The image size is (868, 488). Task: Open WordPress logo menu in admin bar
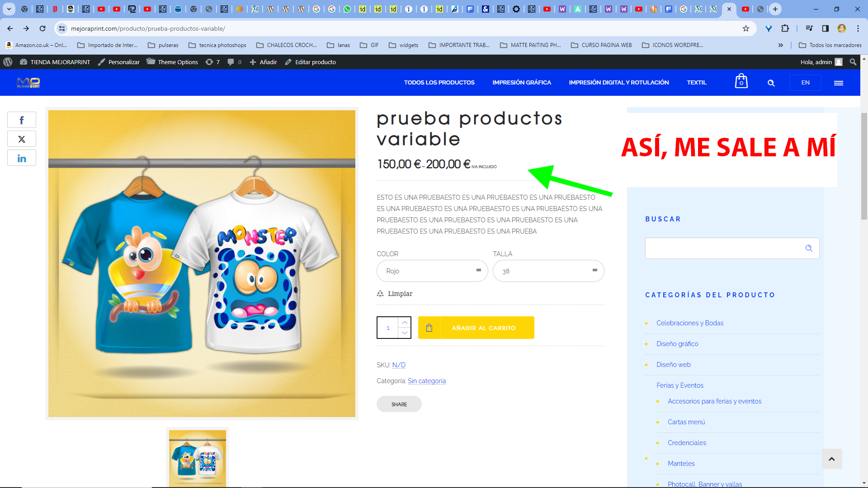coord(8,62)
